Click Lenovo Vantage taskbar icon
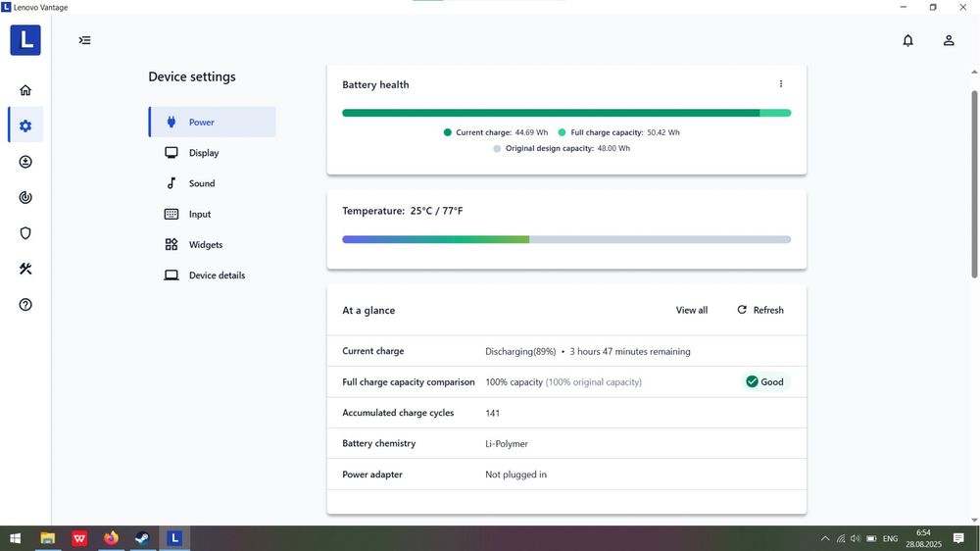The image size is (980, 551). (174, 538)
